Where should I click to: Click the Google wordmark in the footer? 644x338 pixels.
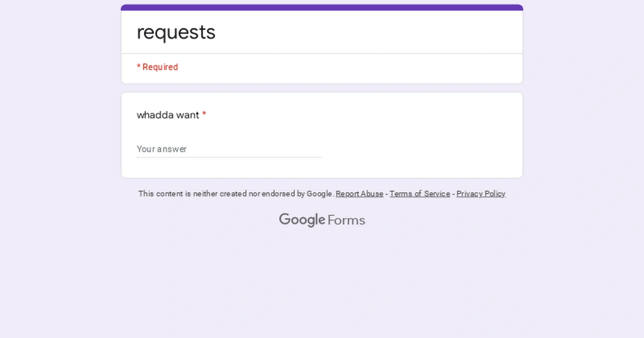(302, 219)
